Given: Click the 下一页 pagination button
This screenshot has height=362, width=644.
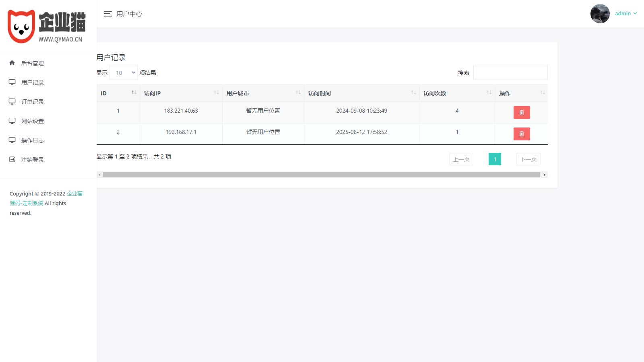Looking at the screenshot, I should click(528, 159).
